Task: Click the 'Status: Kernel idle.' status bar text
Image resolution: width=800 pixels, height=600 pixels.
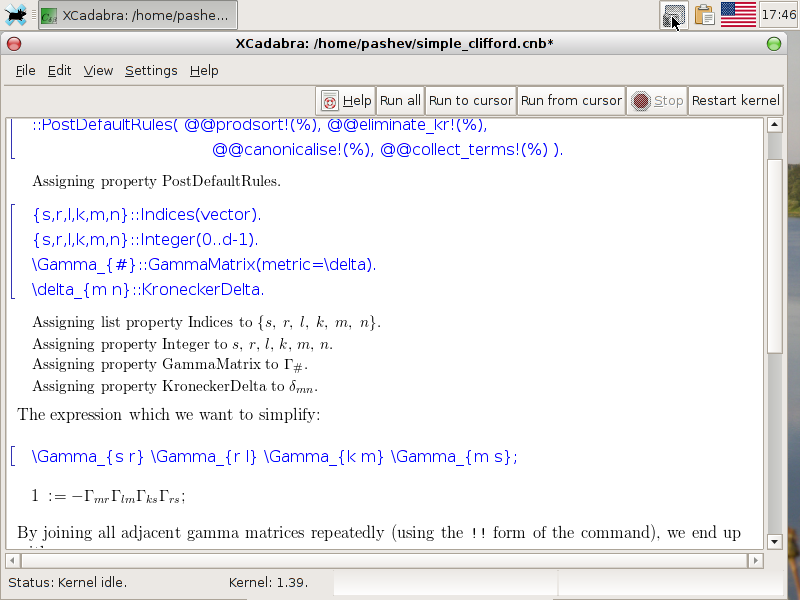Action: click(67, 583)
